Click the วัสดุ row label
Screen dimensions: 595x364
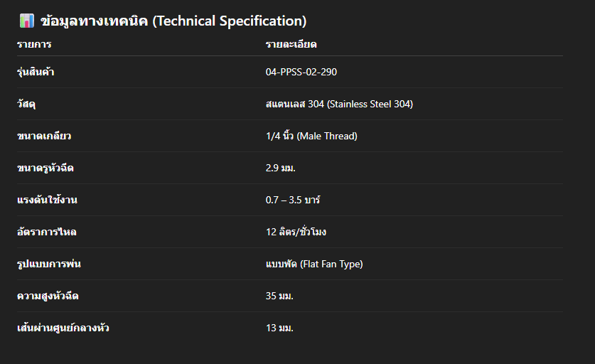coord(26,104)
